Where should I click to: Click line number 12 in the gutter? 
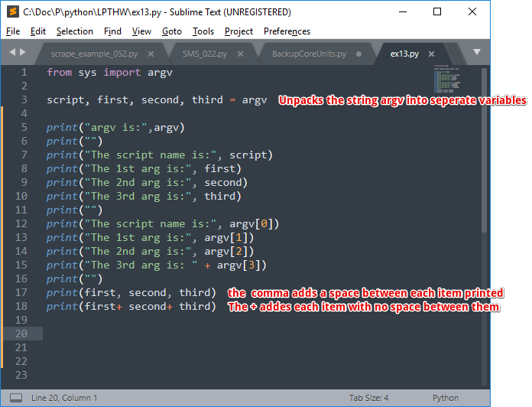pyautogui.click(x=21, y=223)
